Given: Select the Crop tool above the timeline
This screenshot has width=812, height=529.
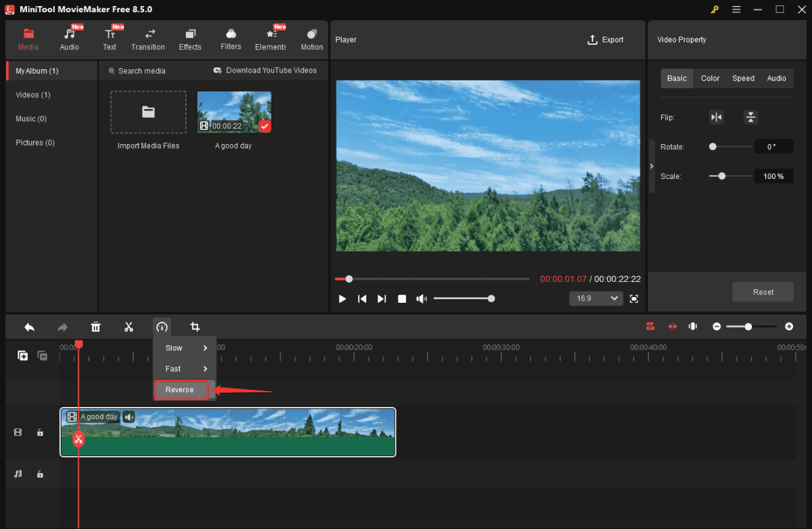Looking at the screenshot, I should pos(195,327).
